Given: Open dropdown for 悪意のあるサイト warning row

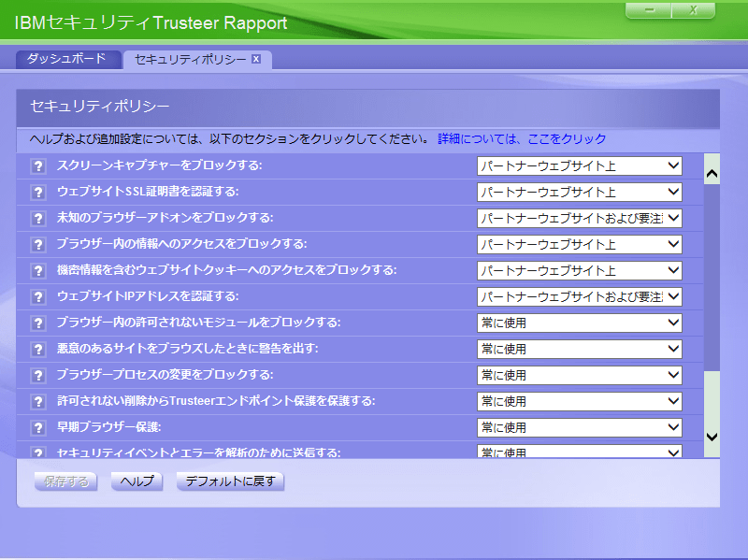Looking at the screenshot, I should point(579,349).
